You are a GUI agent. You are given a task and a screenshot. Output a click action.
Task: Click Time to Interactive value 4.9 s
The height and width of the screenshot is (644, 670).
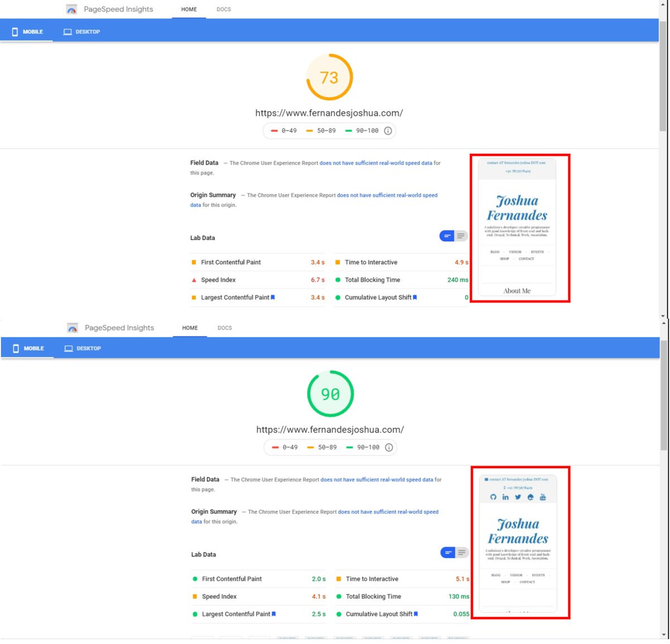click(x=462, y=262)
